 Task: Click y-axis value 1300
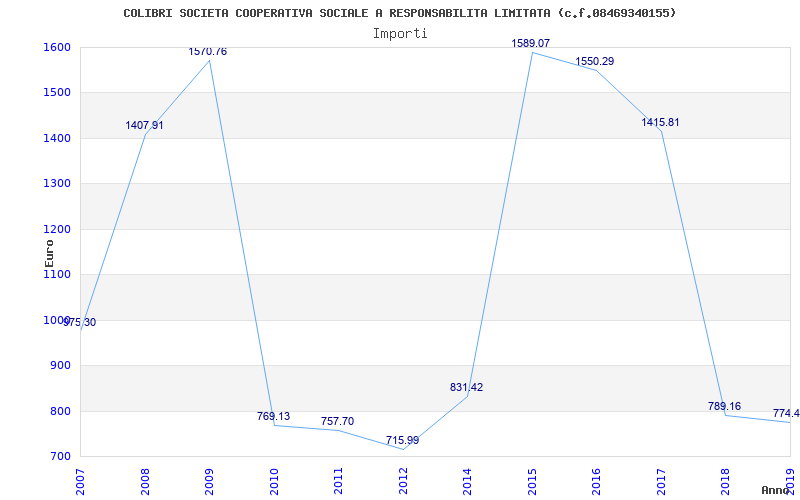[x=57, y=184]
